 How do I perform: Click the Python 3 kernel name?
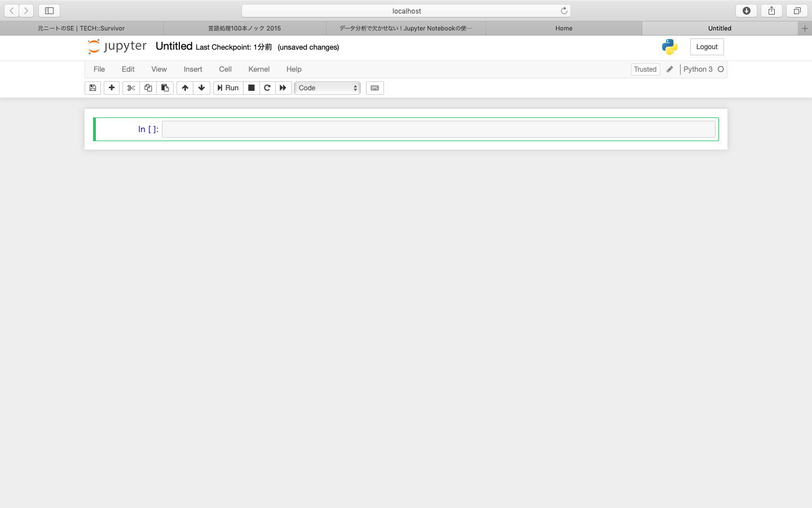(x=698, y=69)
